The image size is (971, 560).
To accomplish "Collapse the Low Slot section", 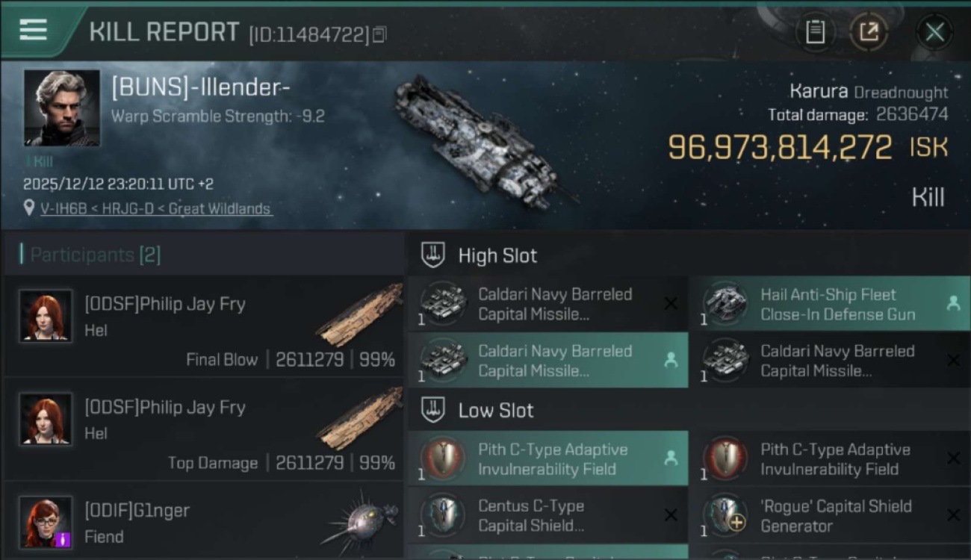I will pos(433,410).
